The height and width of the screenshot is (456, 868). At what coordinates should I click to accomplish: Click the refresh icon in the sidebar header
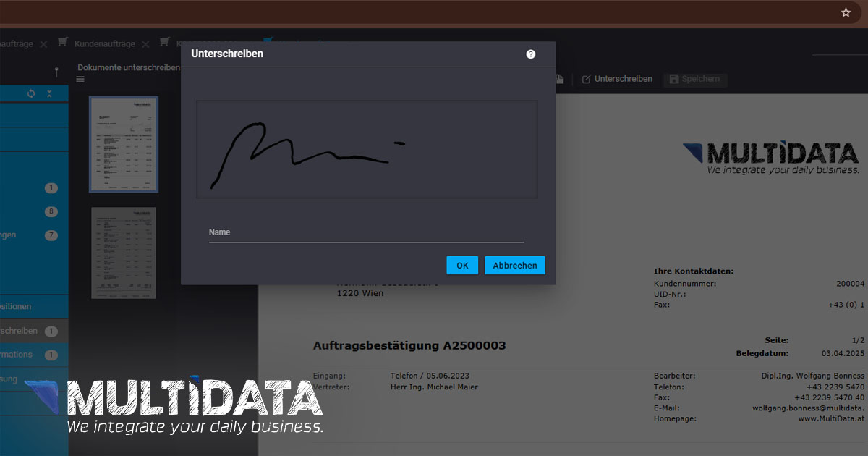click(31, 93)
